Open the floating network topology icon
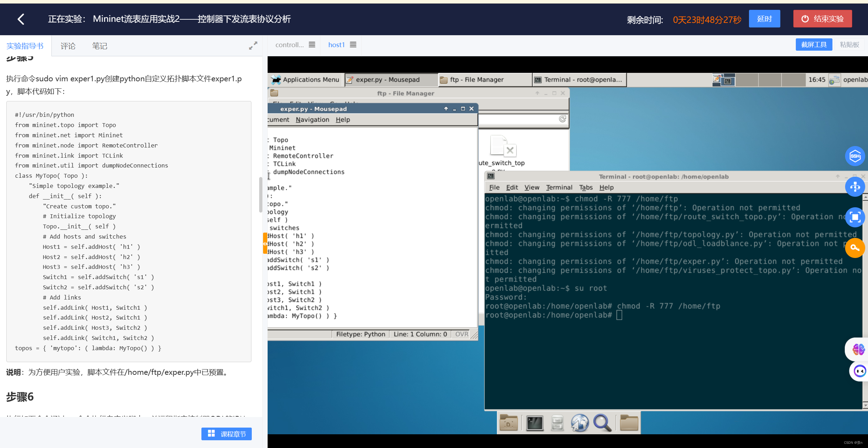The image size is (868, 448). tap(855, 187)
